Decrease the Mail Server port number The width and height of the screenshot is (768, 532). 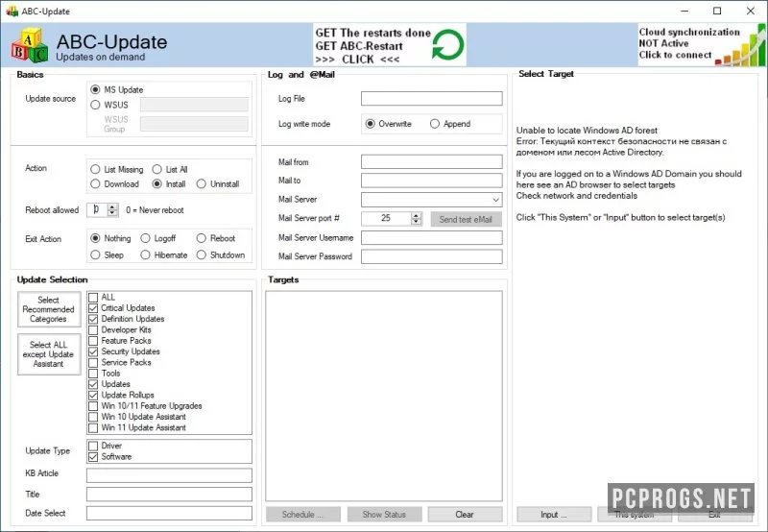coord(417,222)
